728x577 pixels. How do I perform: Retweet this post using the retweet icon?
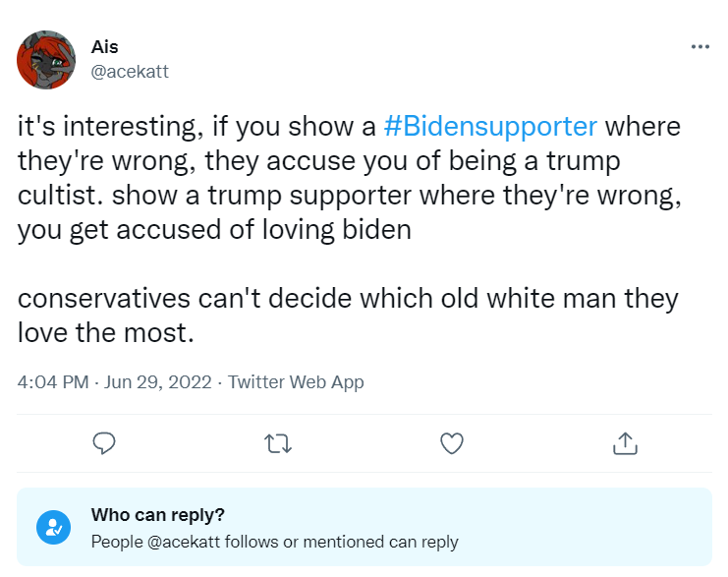point(278,443)
